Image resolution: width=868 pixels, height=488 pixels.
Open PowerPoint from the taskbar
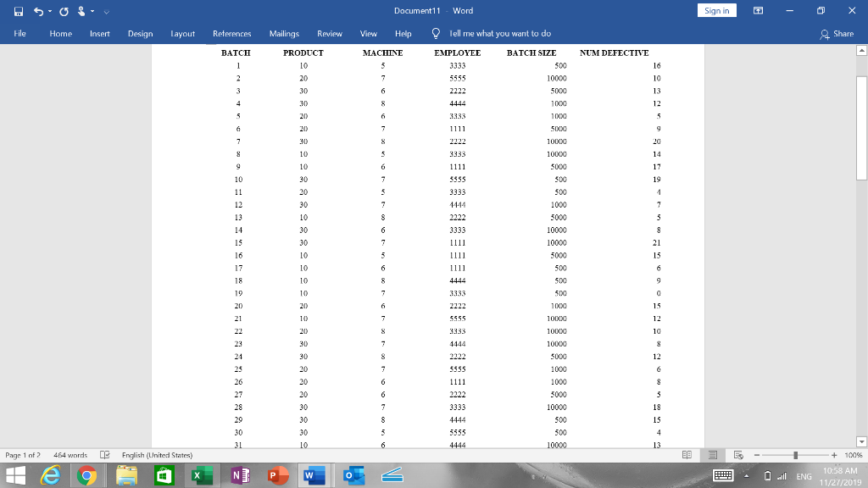(278, 475)
